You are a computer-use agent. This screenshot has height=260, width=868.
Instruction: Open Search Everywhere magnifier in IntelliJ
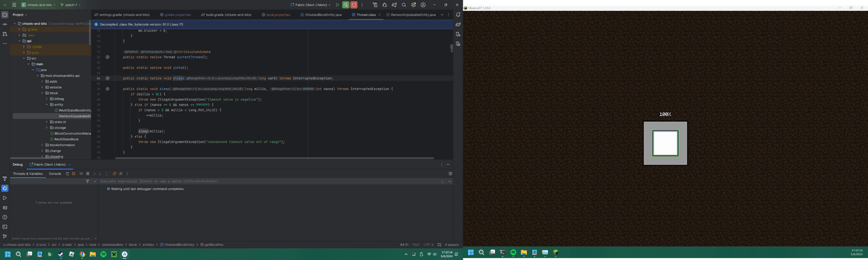404,5
